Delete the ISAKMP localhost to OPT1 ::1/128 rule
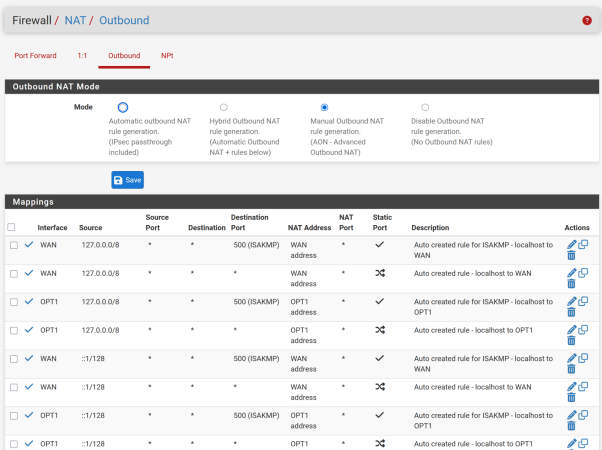This screenshot has height=450, width=602. (571, 426)
